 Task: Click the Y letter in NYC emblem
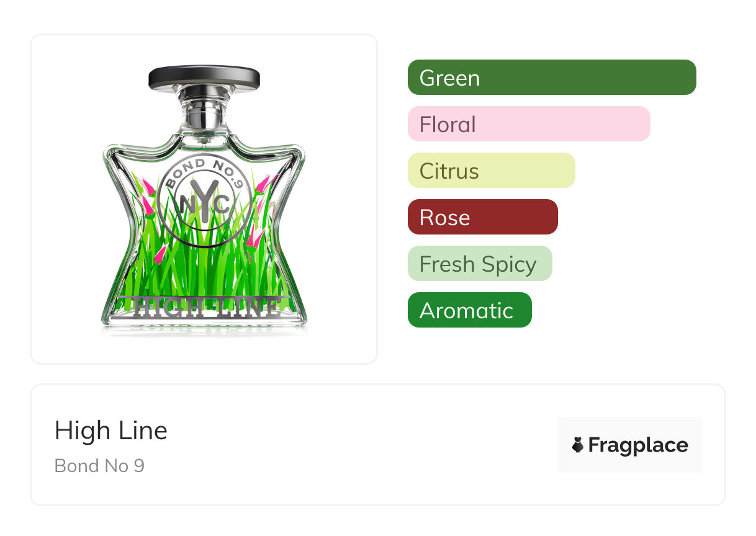[x=204, y=200]
